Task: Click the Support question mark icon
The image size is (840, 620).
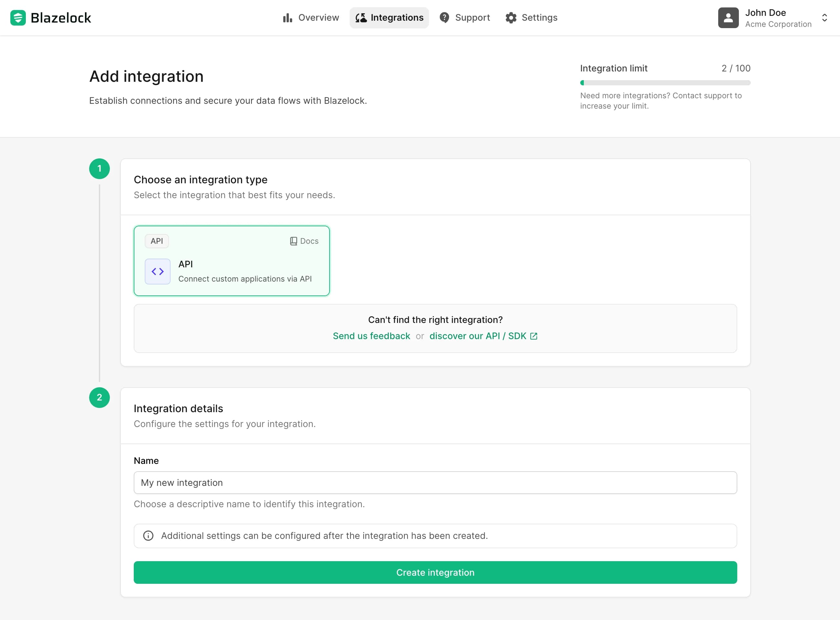Action: 444,18
